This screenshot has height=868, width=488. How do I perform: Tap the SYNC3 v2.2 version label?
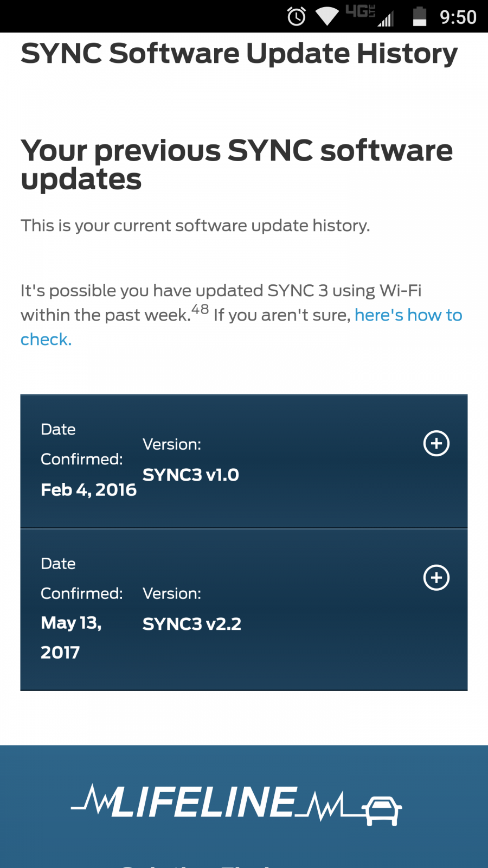click(x=191, y=624)
